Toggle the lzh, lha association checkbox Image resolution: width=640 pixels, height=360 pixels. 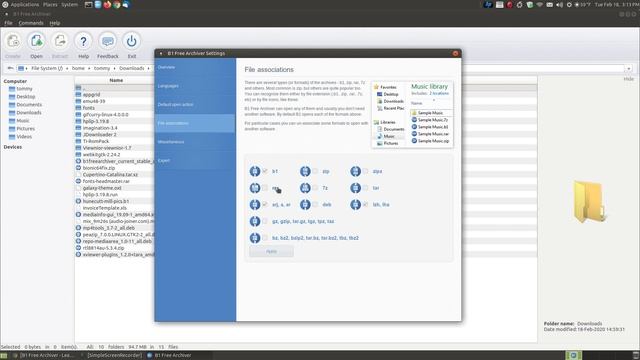(x=366, y=204)
